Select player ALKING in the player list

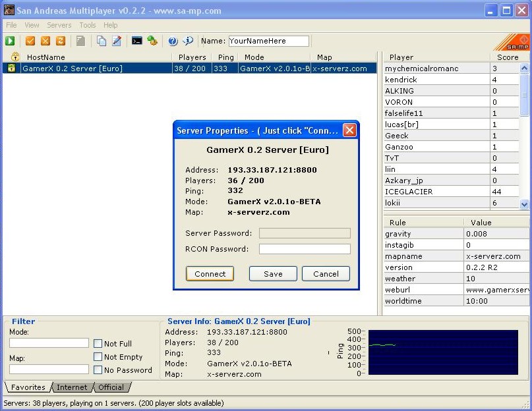pyautogui.click(x=452, y=90)
